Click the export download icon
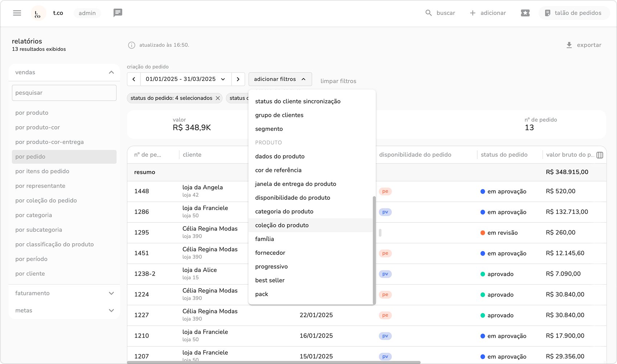This screenshot has height=364, width=617. point(569,45)
